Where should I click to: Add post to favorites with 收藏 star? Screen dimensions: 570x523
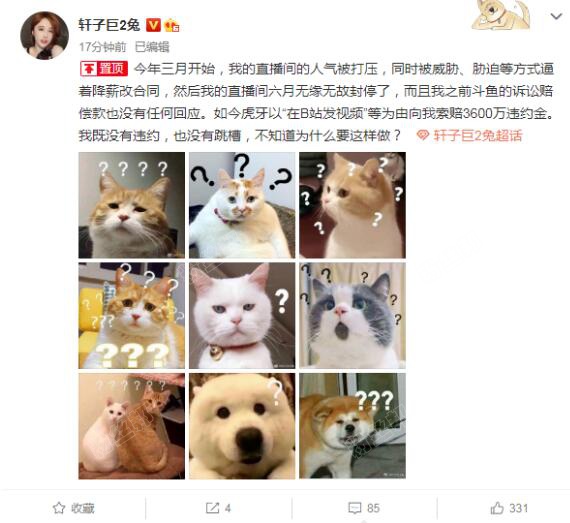click(73, 508)
